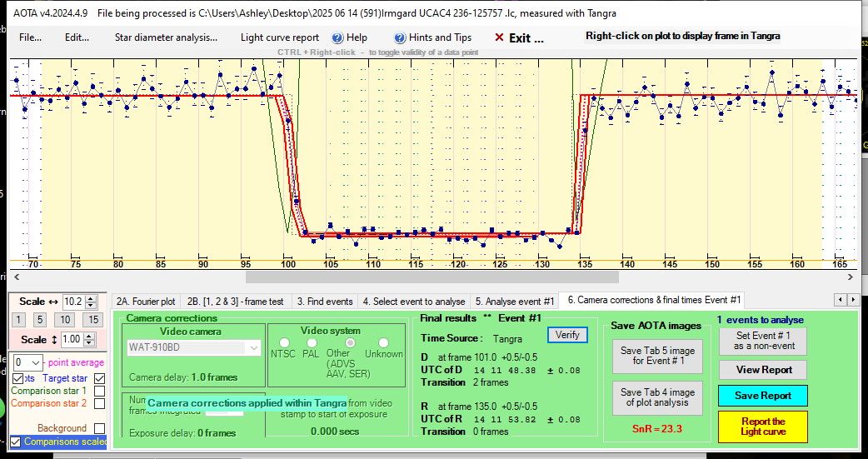Screen dimensions: 868x459
Task: Click the Verify button
Action: tap(567, 334)
